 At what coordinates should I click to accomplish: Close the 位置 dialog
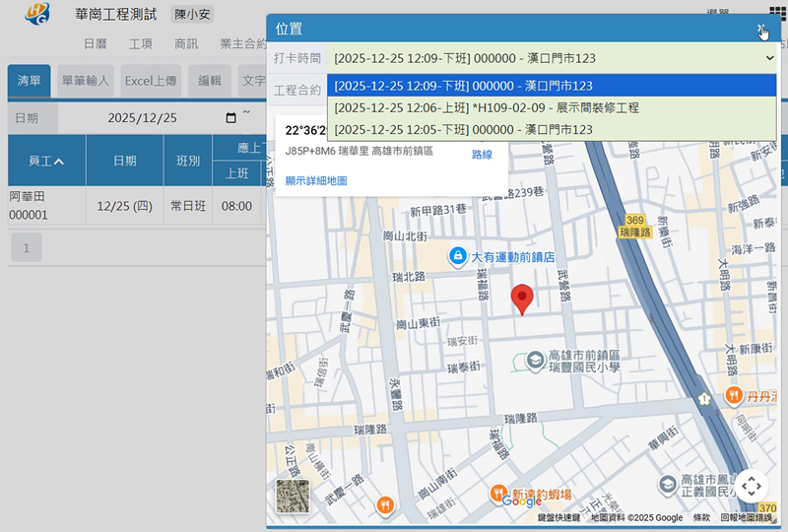[x=762, y=30]
